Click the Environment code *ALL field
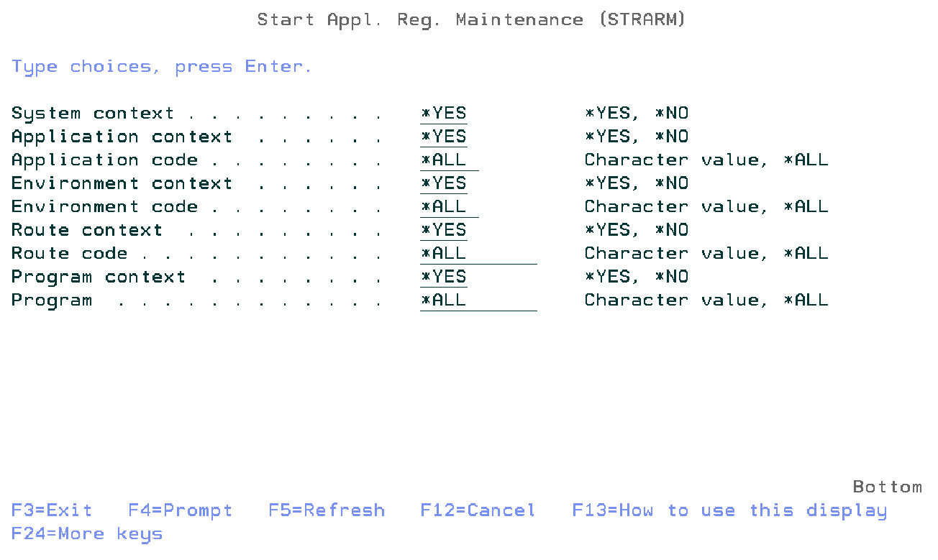This screenshot has height=560, width=938. [x=449, y=207]
